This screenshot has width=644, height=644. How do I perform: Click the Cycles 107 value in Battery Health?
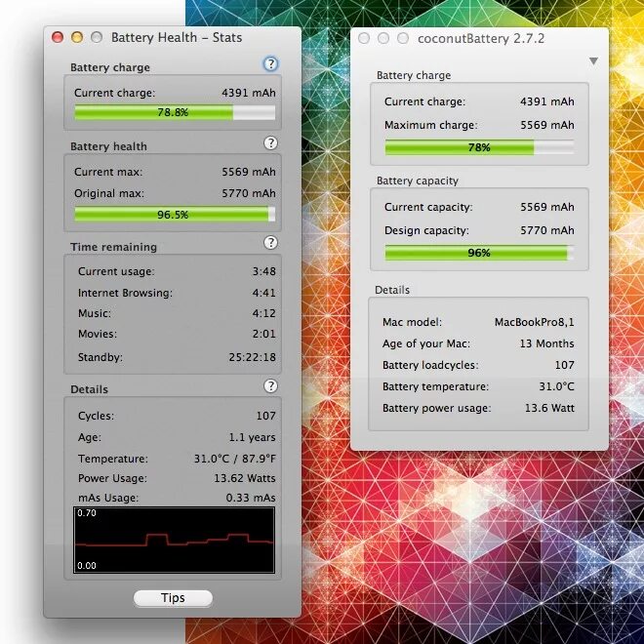(265, 416)
